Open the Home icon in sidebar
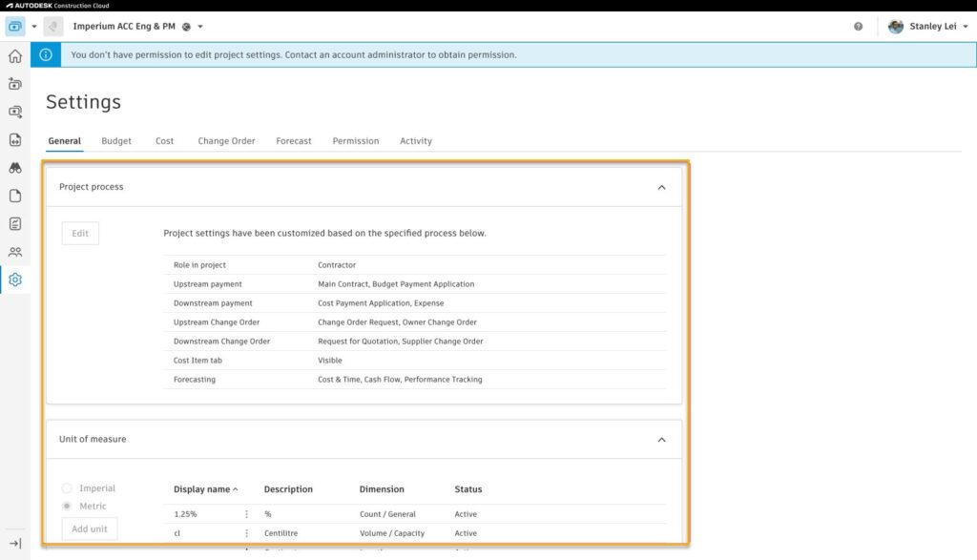Viewport: 977px width, 560px height. point(15,56)
